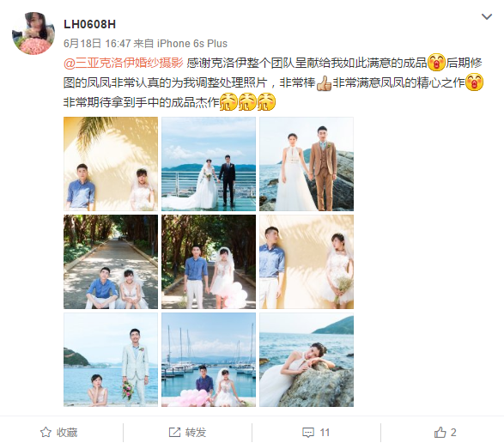
Task: Open the @三亚克洛伊婚纱摄影 mention link
Action: pyautogui.click(x=124, y=63)
